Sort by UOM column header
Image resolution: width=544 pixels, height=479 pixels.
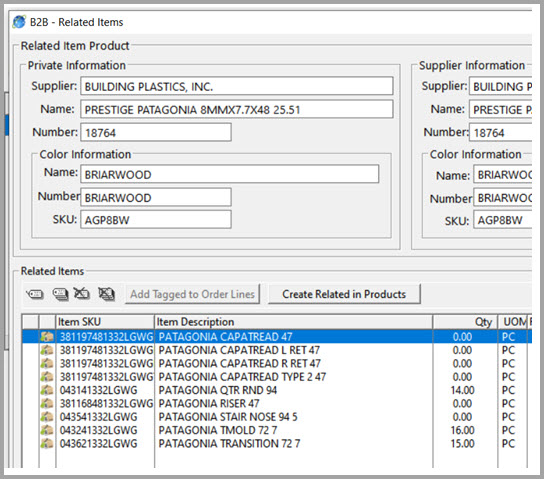pyautogui.click(x=513, y=322)
